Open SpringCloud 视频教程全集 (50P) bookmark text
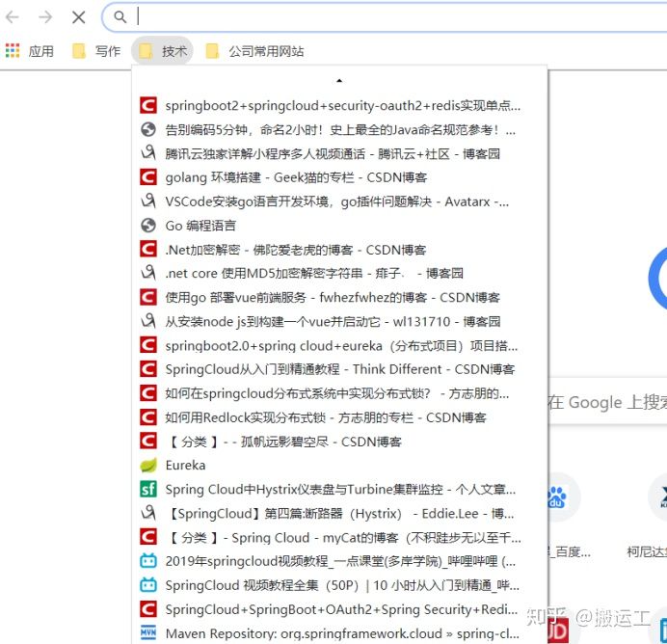667x644 pixels. 342,586
